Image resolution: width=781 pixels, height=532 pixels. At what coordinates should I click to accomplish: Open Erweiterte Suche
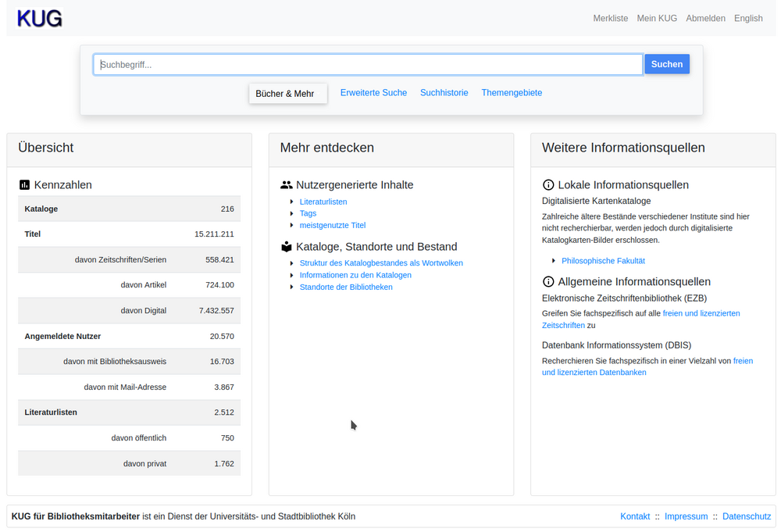click(x=373, y=93)
